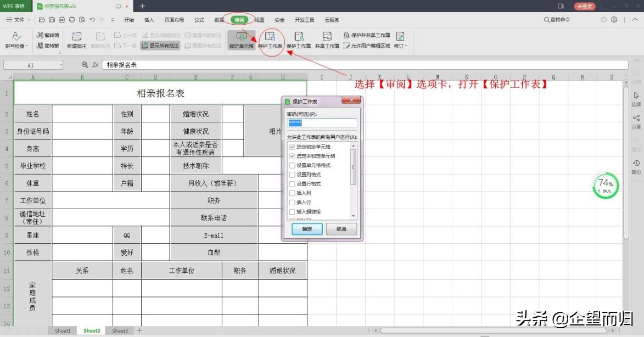Open the track changes menu (修订)

(400, 40)
